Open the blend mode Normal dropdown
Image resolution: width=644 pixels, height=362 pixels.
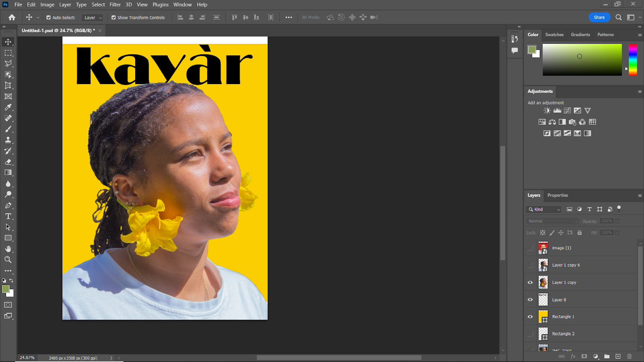(552, 221)
